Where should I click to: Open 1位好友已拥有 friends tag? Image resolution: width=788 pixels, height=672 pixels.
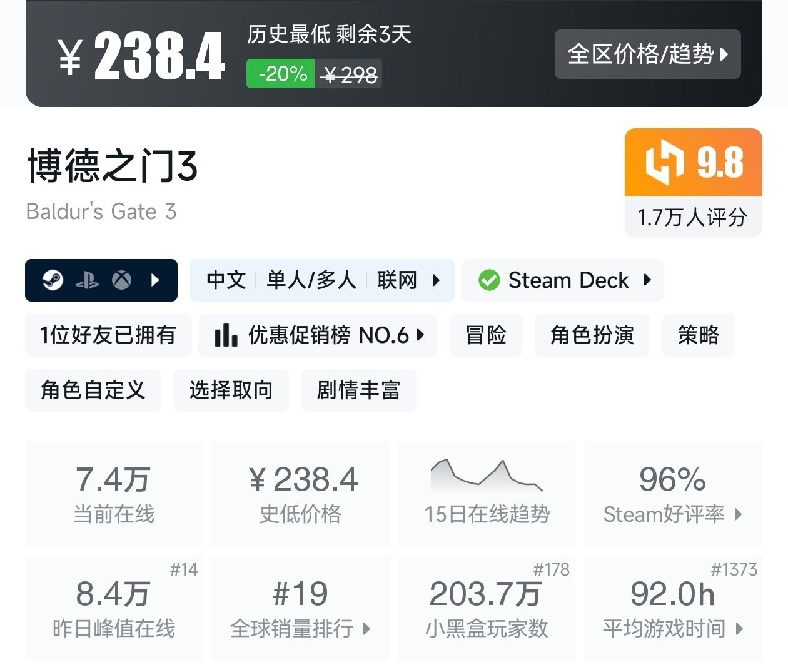[108, 335]
